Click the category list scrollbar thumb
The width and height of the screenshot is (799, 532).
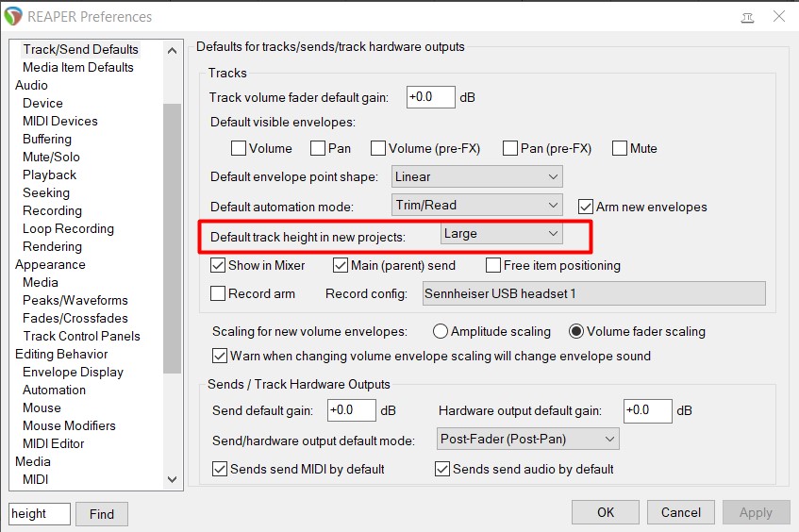pyautogui.click(x=173, y=239)
